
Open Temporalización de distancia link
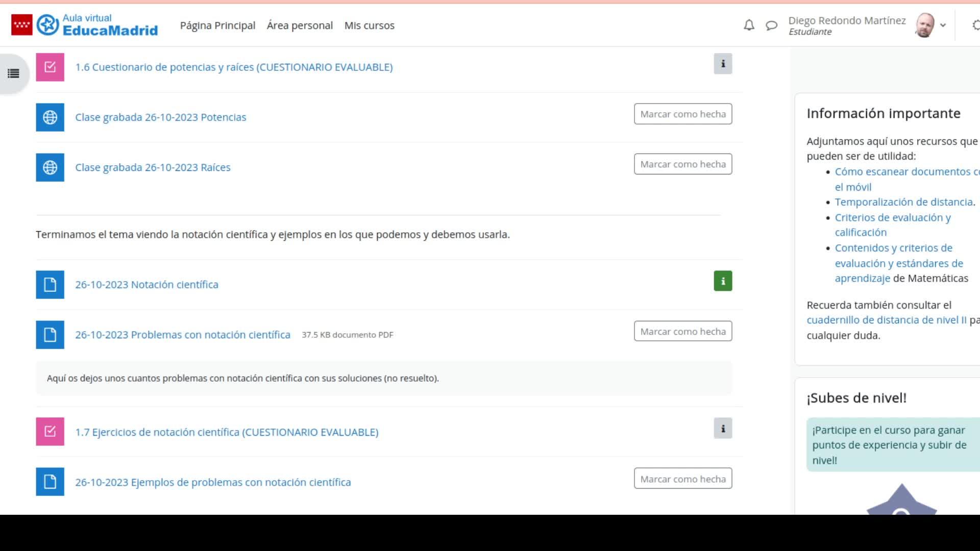(x=903, y=202)
